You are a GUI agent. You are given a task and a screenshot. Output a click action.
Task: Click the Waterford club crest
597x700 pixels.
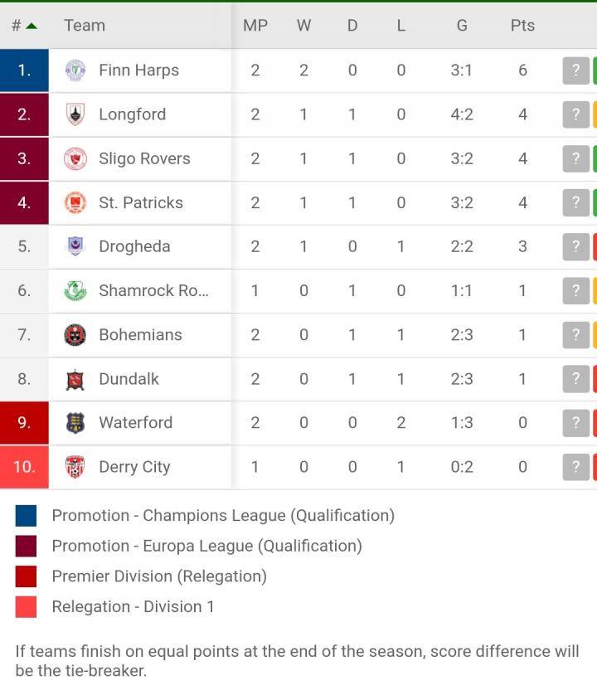click(75, 423)
